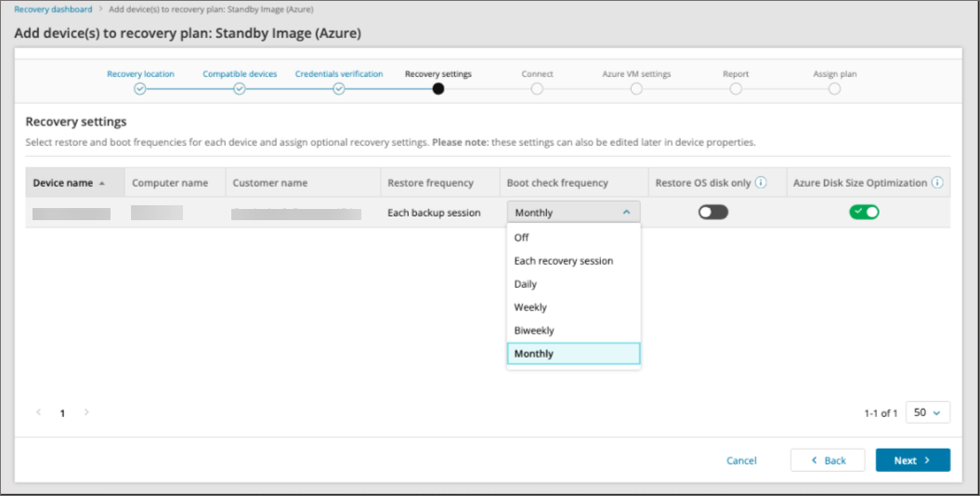980x496 pixels.
Task: Click the Restore OS disk only info icon
Action: pyautogui.click(x=761, y=183)
